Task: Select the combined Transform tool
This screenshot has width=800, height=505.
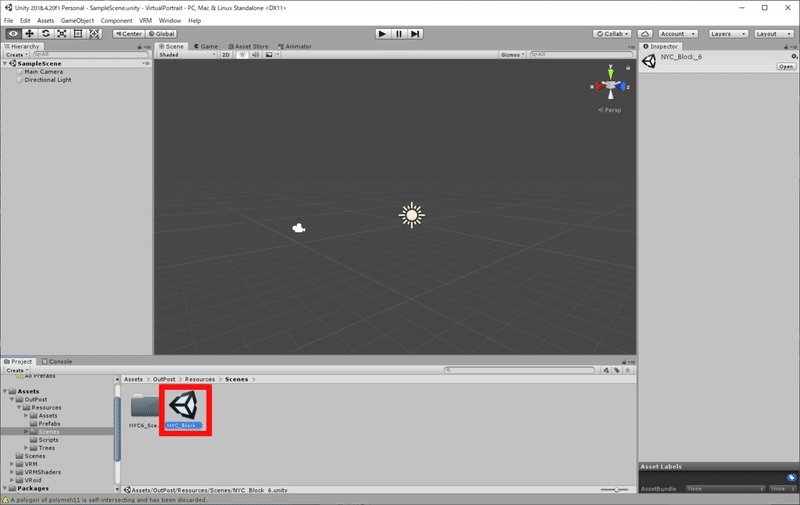Action: (x=94, y=34)
